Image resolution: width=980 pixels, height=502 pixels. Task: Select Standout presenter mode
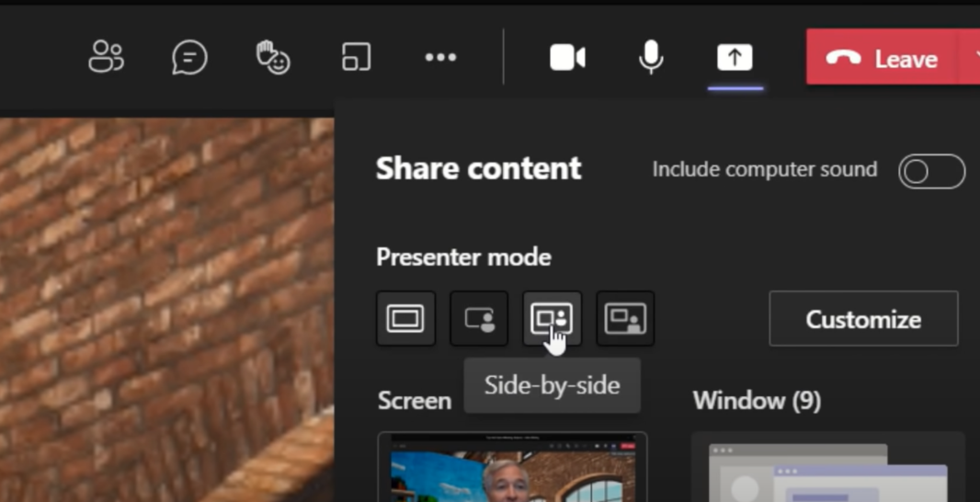click(x=479, y=319)
